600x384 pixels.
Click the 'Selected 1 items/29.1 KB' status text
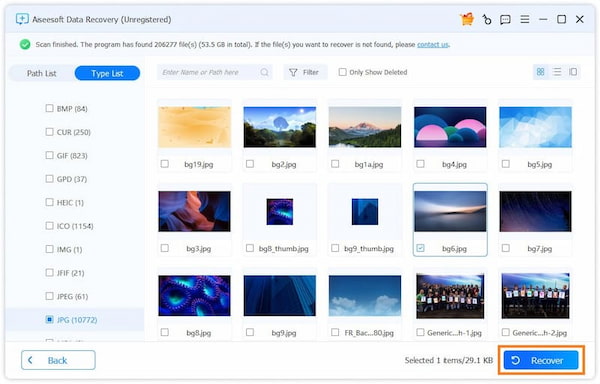[x=448, y=360]
